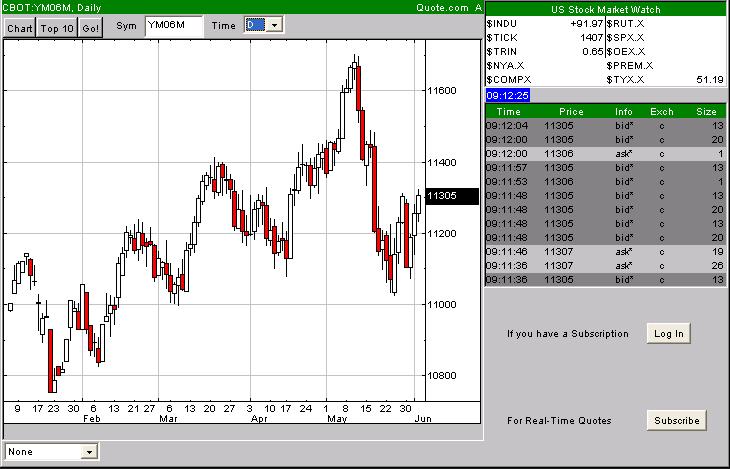The height and width of the screenshot is (469, 730).
Task: Click the Subscribe button
Action: (677, 420)
